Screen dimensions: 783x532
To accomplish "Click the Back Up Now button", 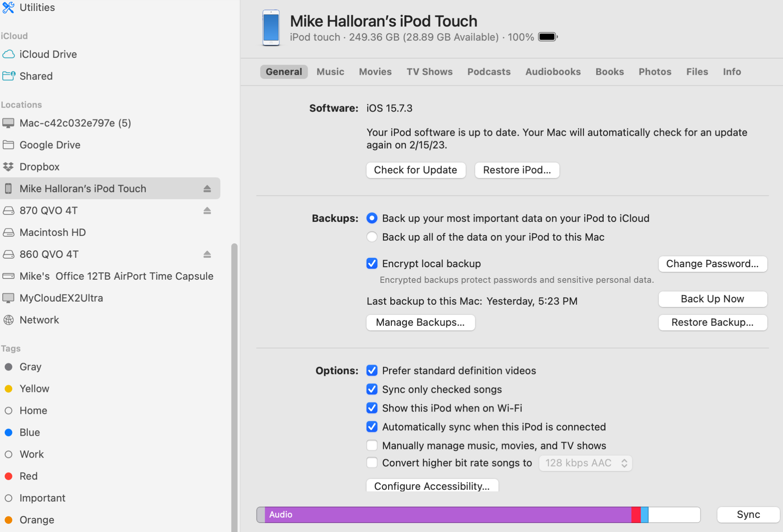I will [x=712, y=299].
